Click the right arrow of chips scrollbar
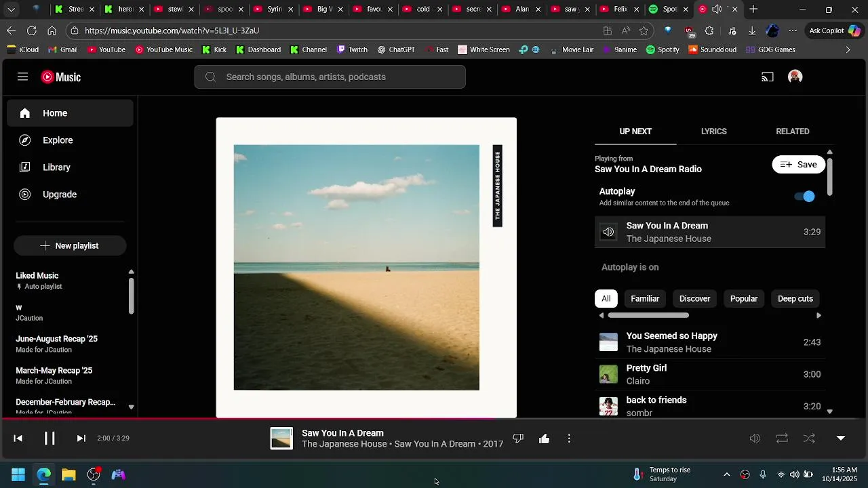This screenshot has width=868, height=488. click(818, 315)
